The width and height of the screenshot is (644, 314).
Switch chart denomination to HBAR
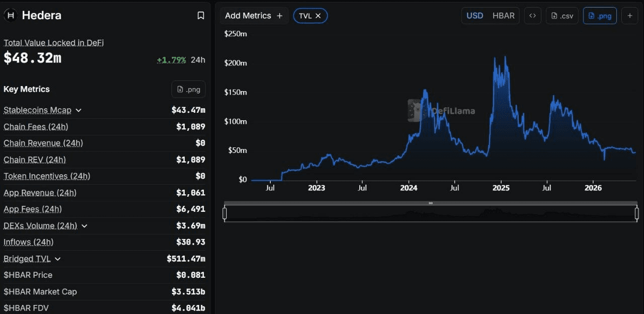[504, 16]
